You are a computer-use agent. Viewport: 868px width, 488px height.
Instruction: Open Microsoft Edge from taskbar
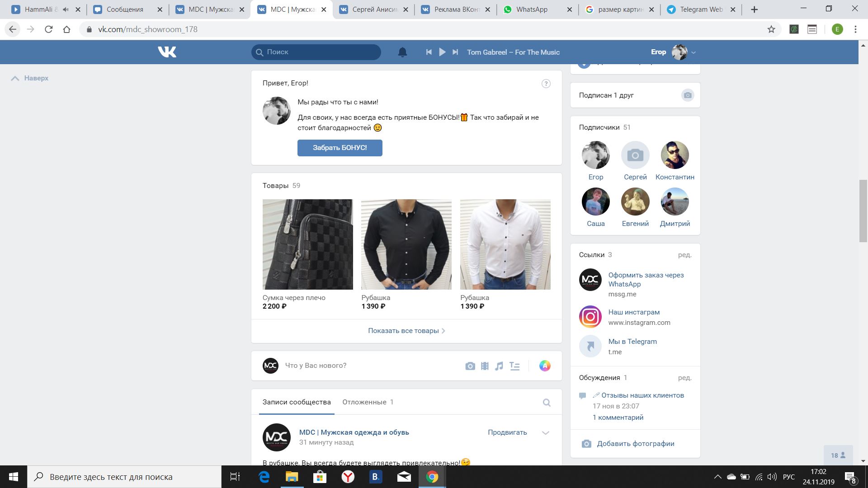pos(264,477)
